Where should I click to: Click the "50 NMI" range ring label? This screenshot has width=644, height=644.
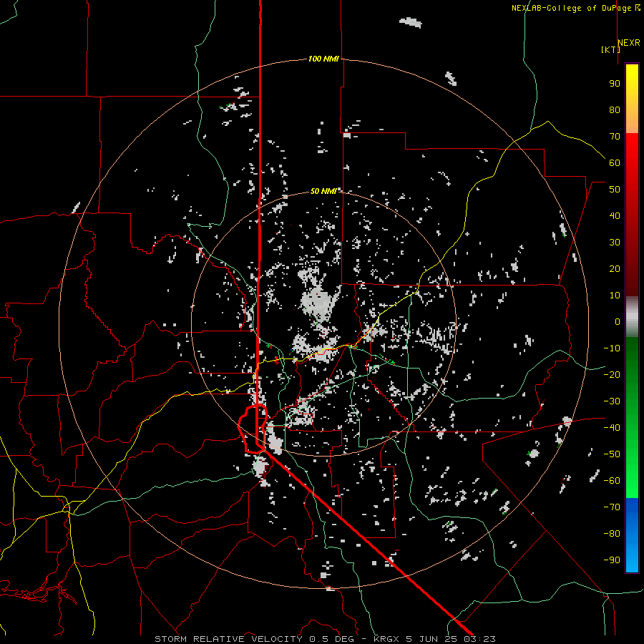(323, 191)
